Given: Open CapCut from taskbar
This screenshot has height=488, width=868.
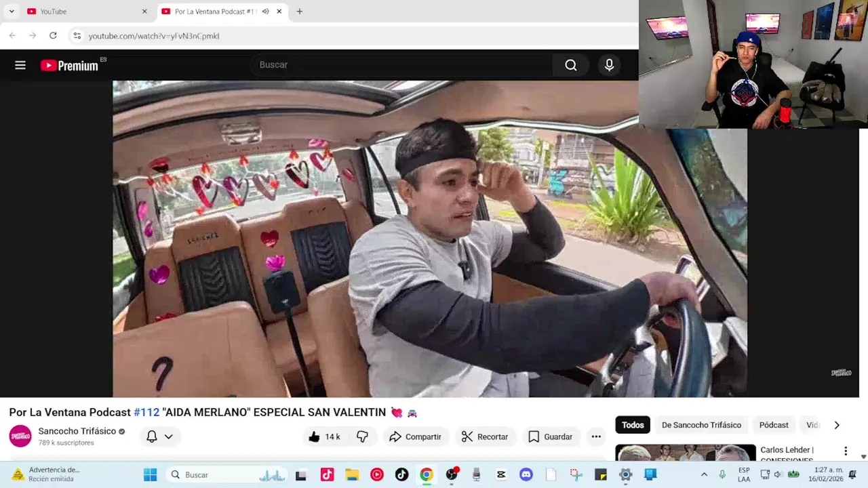Looking at the screenshot, I should (501, 475).
